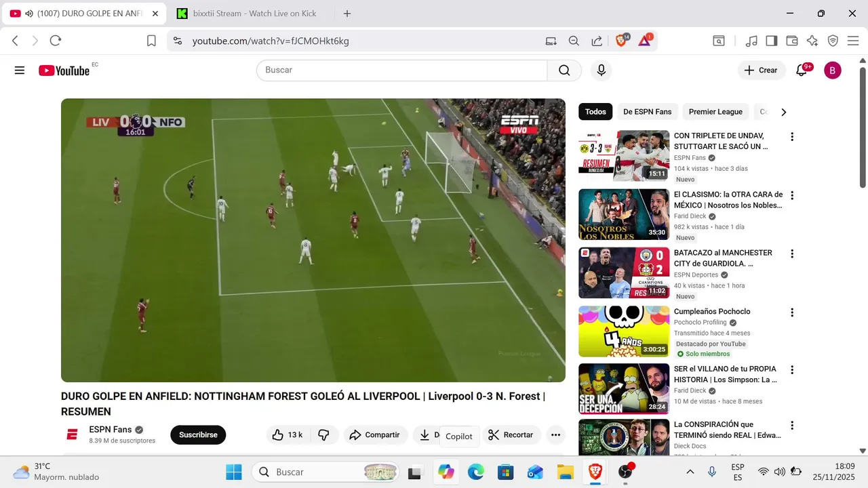The height and width of the screenshot is (488, 868).
Task: Open the Stuttgart triplete Undav thumbnail
Action: pos(624,156)
